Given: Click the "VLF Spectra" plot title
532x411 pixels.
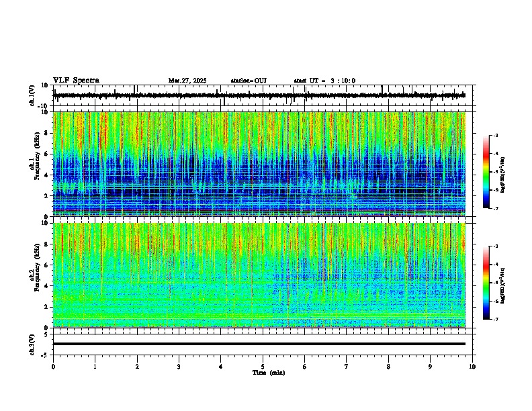Looking at the screenshot, I should point(76,81).
